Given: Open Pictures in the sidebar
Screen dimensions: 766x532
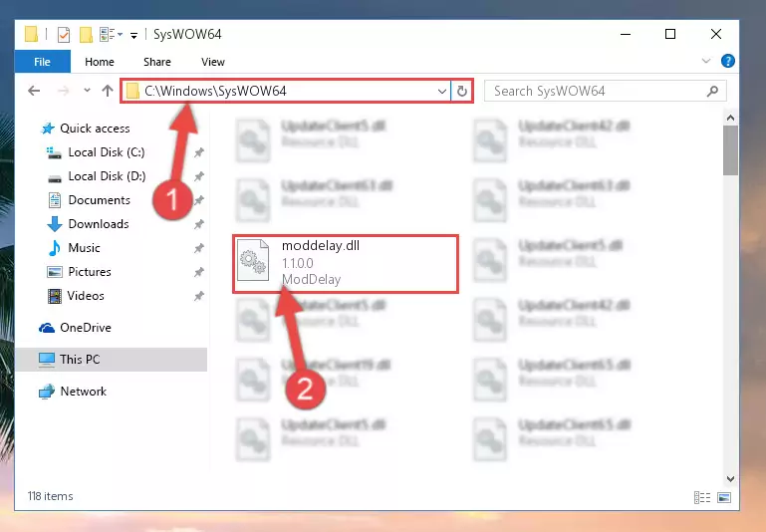Looking at the screenshot, I should click(90, 272).
